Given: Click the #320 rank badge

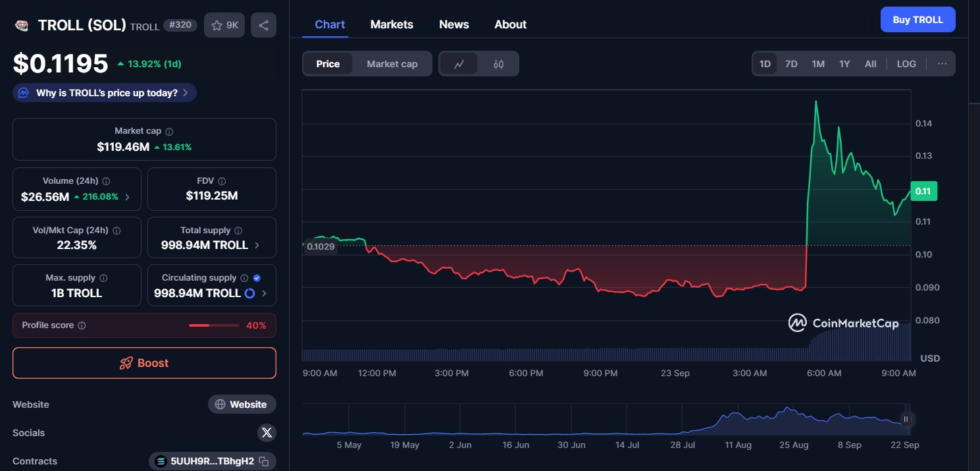Looking at the screenshot, I should (180, 25).
